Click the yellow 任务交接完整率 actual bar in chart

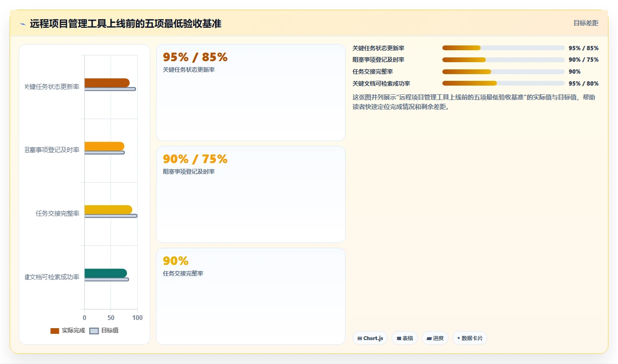108,210
